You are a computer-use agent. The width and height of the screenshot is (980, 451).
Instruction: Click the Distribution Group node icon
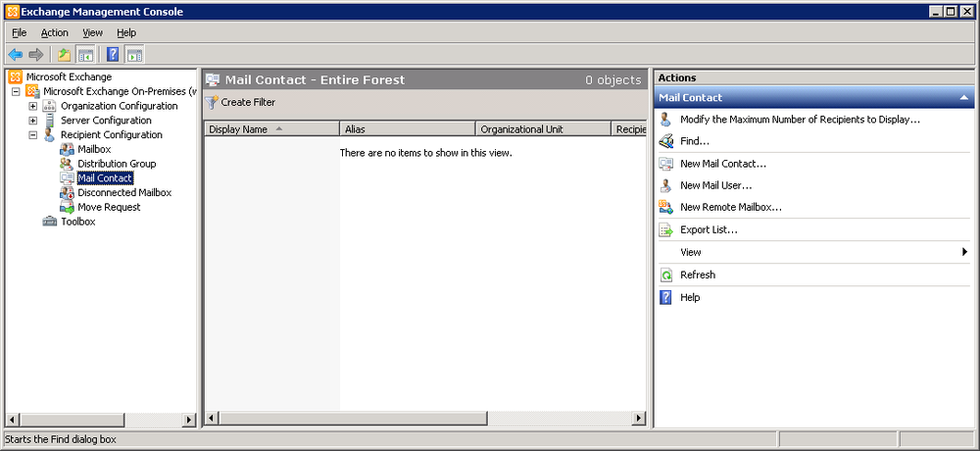tap(67, 164)
